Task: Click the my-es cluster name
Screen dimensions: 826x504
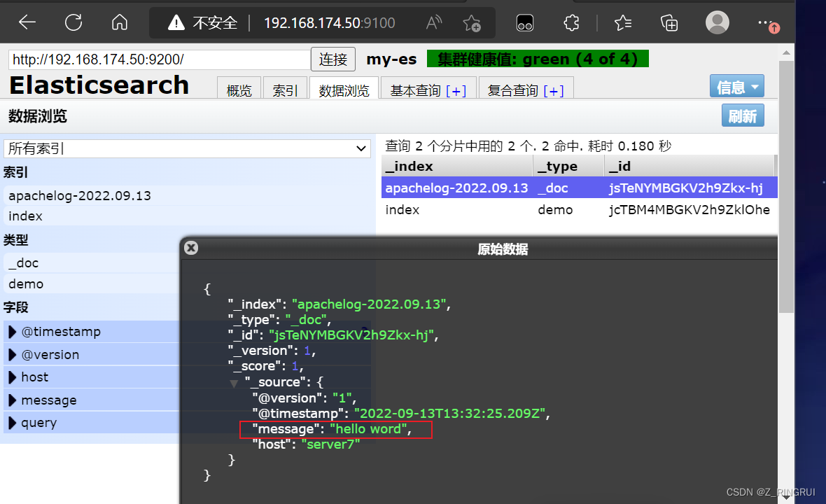Action: 391,59
